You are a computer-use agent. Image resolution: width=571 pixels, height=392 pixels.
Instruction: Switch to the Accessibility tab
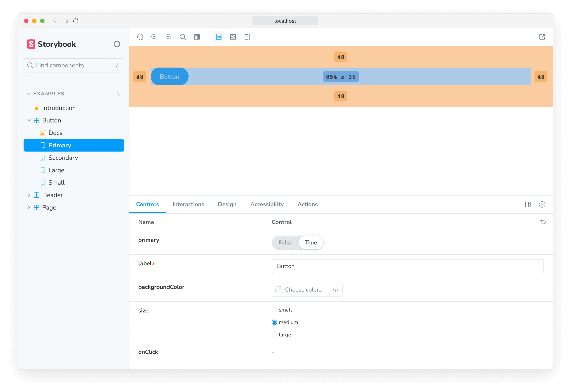click(267, 204)
